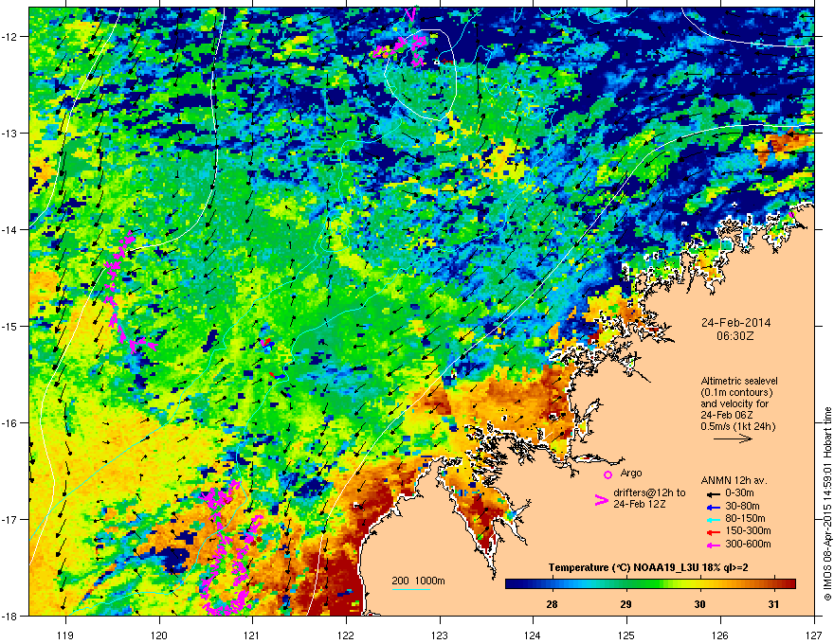Click the temperature colorbar gradient

(x=650, y=584)
